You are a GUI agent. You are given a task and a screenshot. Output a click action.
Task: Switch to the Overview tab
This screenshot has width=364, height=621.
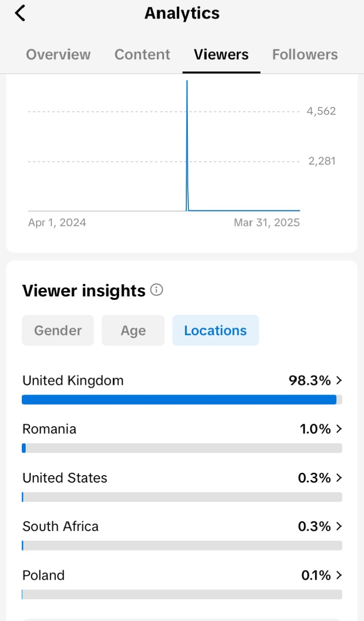click(58, 54)
